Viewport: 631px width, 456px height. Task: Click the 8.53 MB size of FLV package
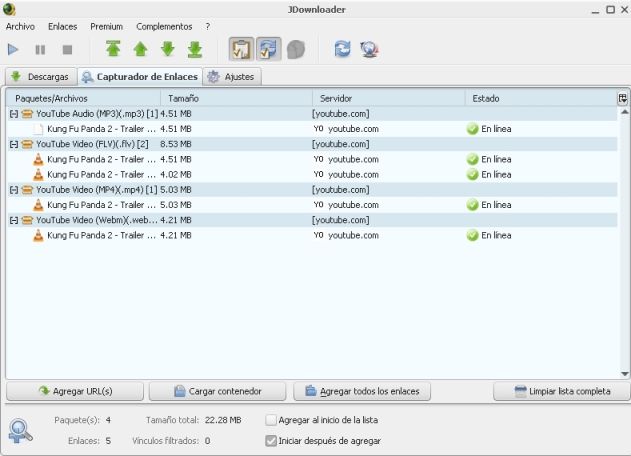coord(175,144)
